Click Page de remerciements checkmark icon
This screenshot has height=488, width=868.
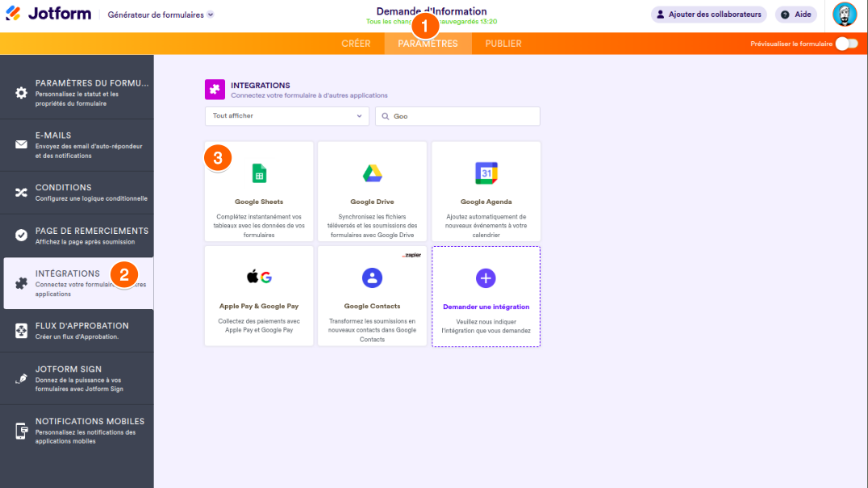click(x=21, y=236)
